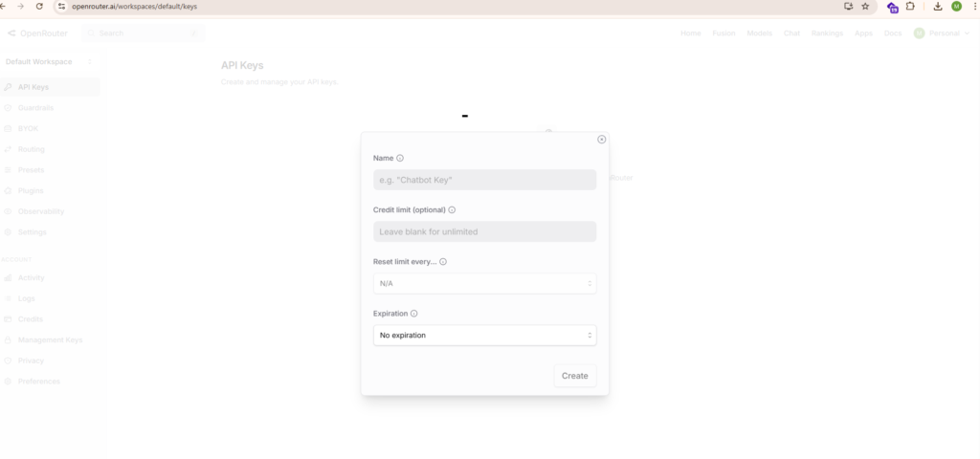
Task: Open the Models tab in top navigation
Action: (x=759, y=33)
